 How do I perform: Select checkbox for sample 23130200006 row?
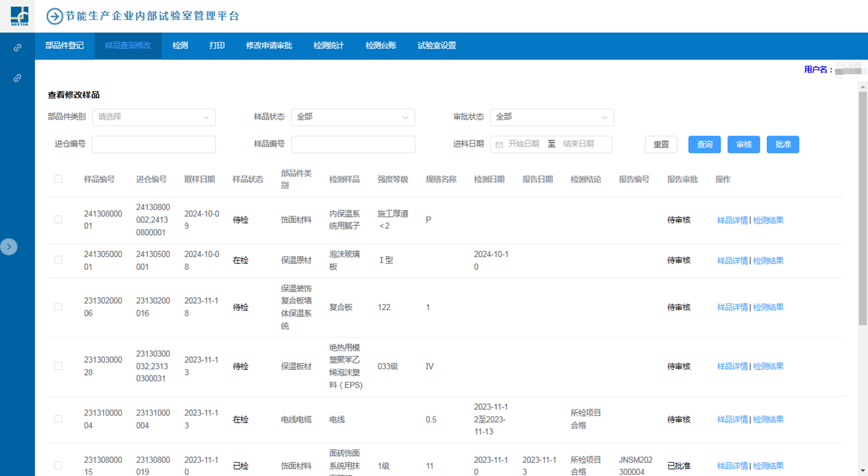click(58, 307)
